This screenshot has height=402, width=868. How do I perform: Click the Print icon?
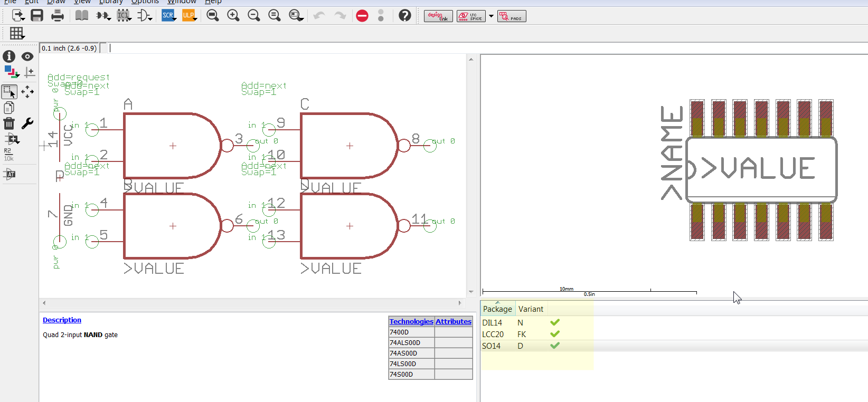click(57, 16)
